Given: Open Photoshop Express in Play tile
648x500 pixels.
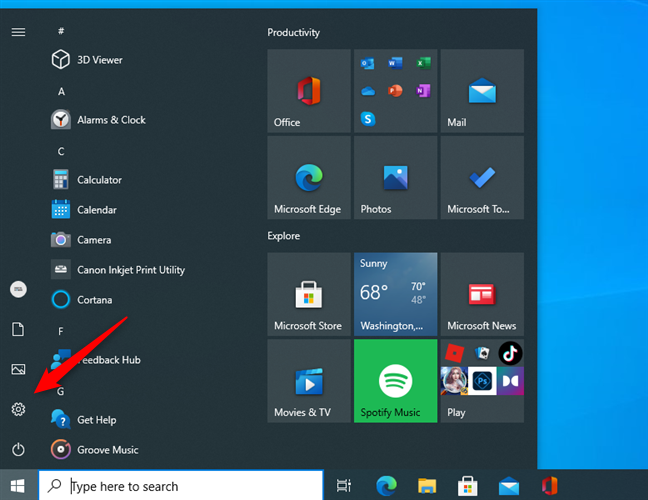Looking at the screenshot, I should [x=482, y=381].
